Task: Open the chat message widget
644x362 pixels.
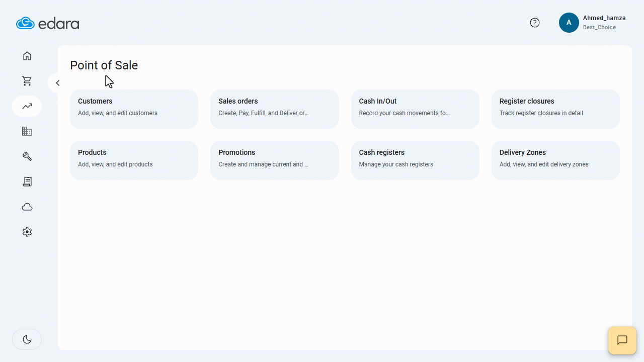Action: [622, 340]
